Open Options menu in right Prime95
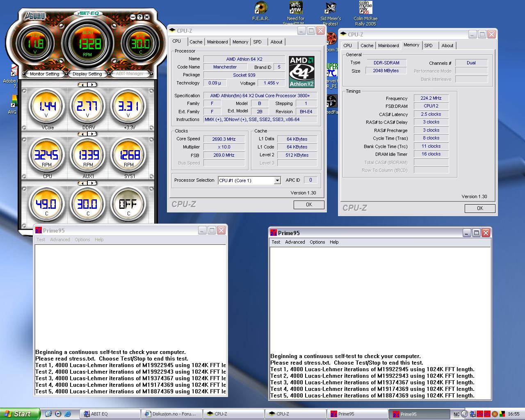The height and width of the screenshot is (420, 525). click(x=317, y=242)
